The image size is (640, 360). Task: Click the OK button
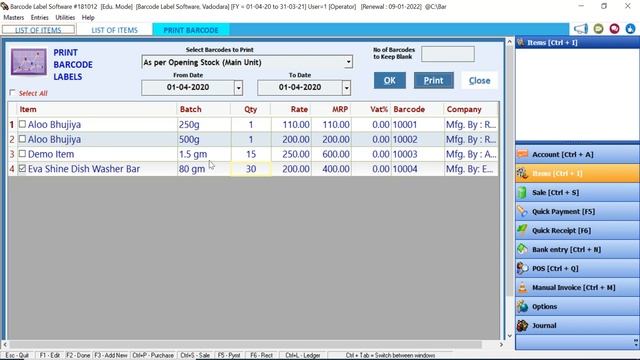click(x=390, y=80)
